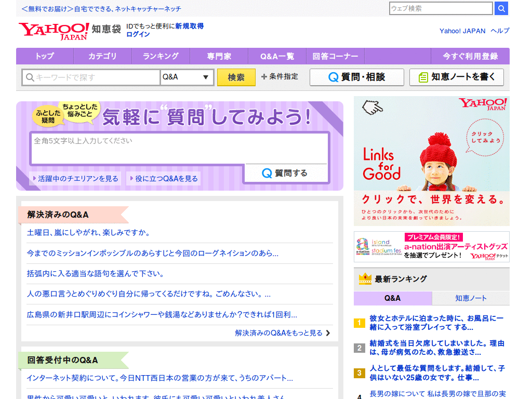This screenshot has height=399, width=532.
Task: Click the Links for Good advertisement banner
Action: coord(432,161)
